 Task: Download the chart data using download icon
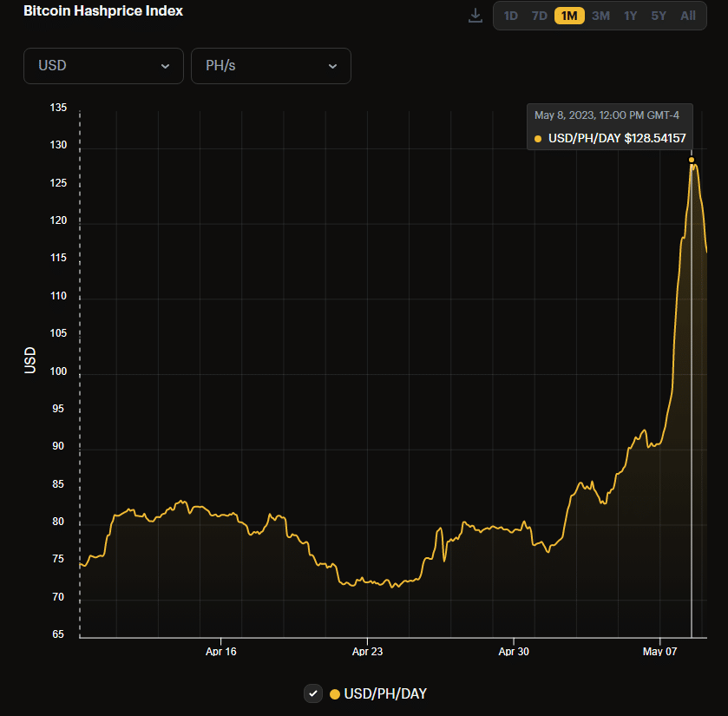tap(475, 16)
